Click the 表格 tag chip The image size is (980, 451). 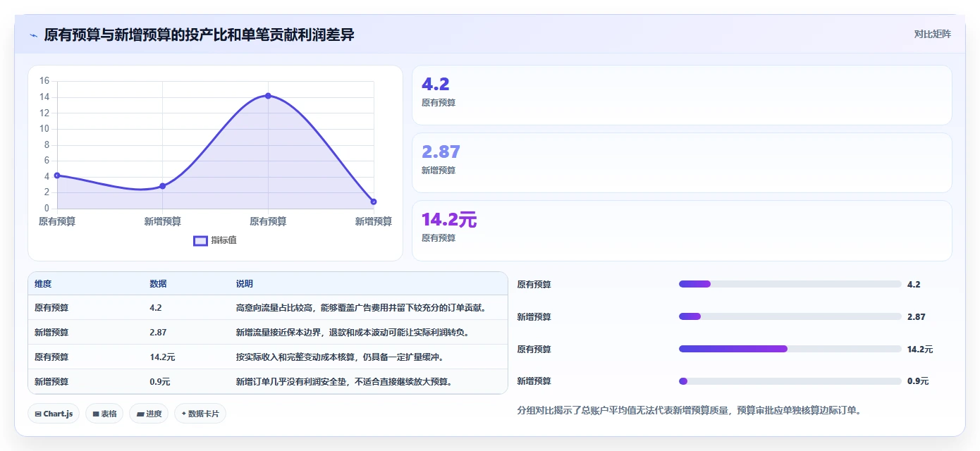[x=105, y=414]
